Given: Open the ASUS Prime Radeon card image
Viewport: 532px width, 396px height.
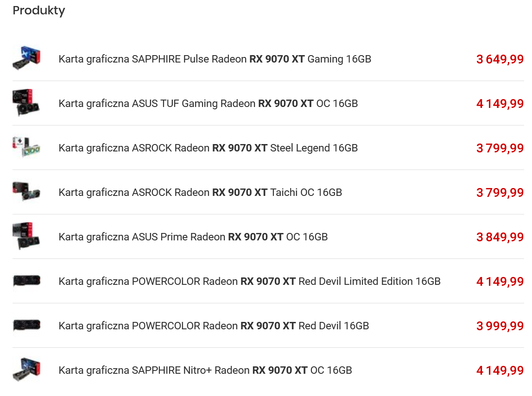Looking at the screenshot, I should point(26,236).
